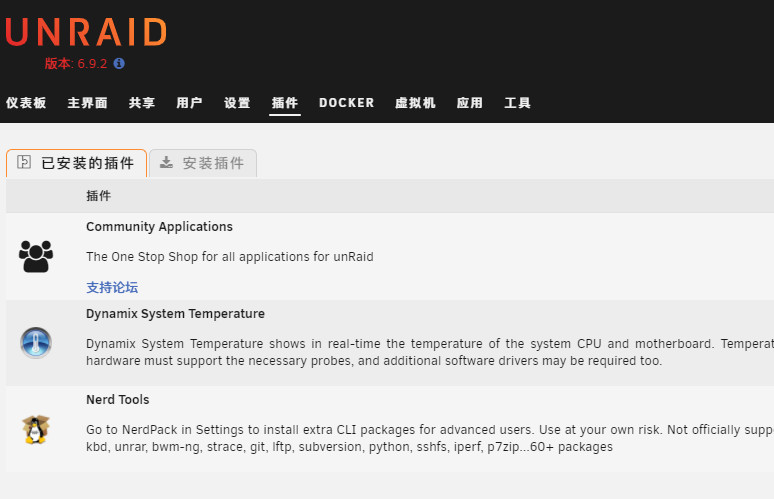Screen dimensions: 774x499
Task: Open the DOCKER menu
Action: click(347, 103)
